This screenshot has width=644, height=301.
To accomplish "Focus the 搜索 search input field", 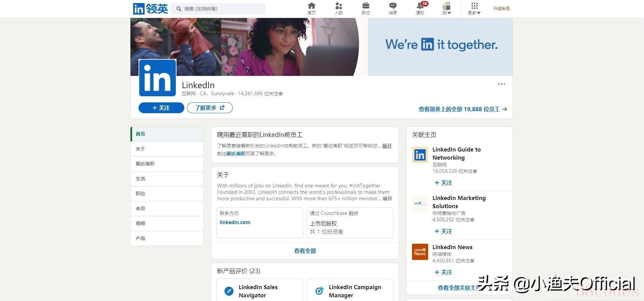I will tap(218, 9).
